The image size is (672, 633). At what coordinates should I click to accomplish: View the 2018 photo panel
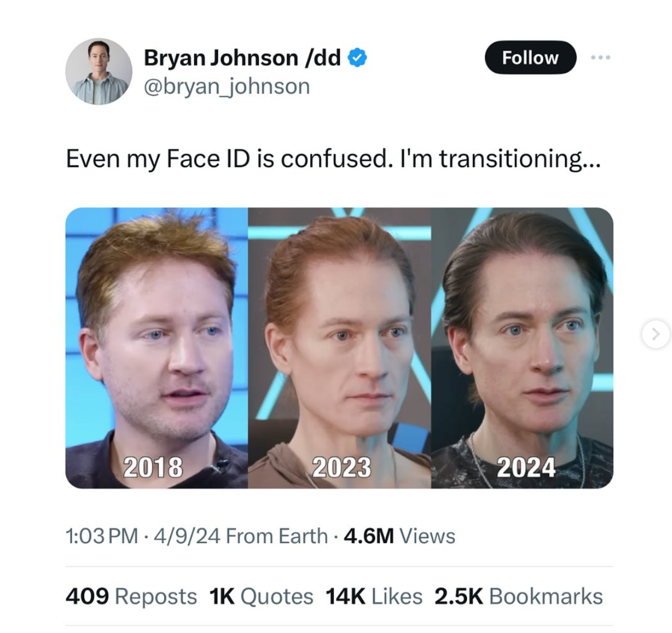pos(156,348)
